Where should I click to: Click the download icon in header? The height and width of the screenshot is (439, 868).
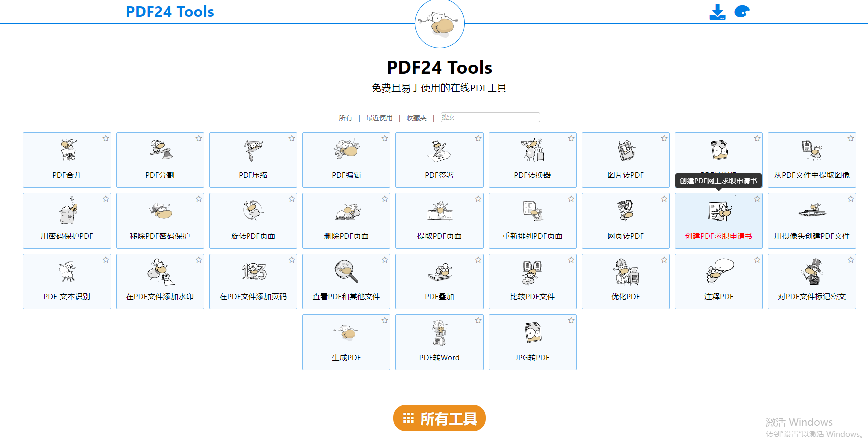717,12
